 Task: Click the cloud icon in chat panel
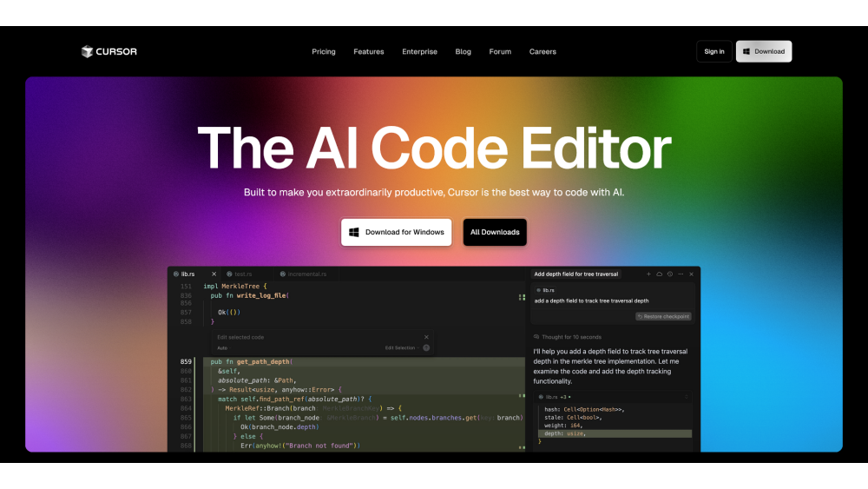660,274
